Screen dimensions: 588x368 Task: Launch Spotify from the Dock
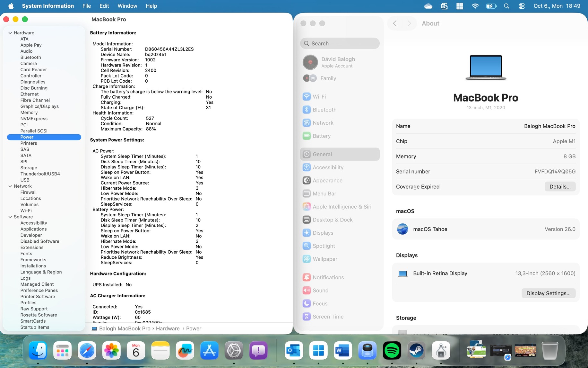[392, 350]
